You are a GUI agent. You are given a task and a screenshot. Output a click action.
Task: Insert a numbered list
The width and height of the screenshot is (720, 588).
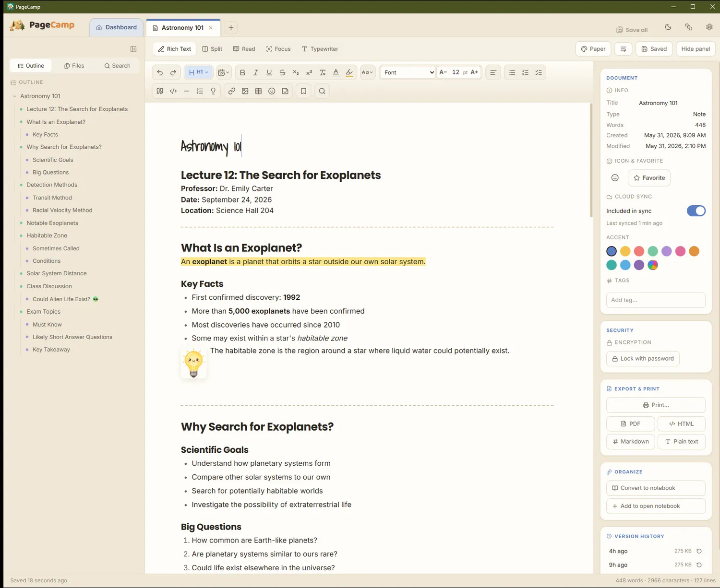tap(526, 72)
